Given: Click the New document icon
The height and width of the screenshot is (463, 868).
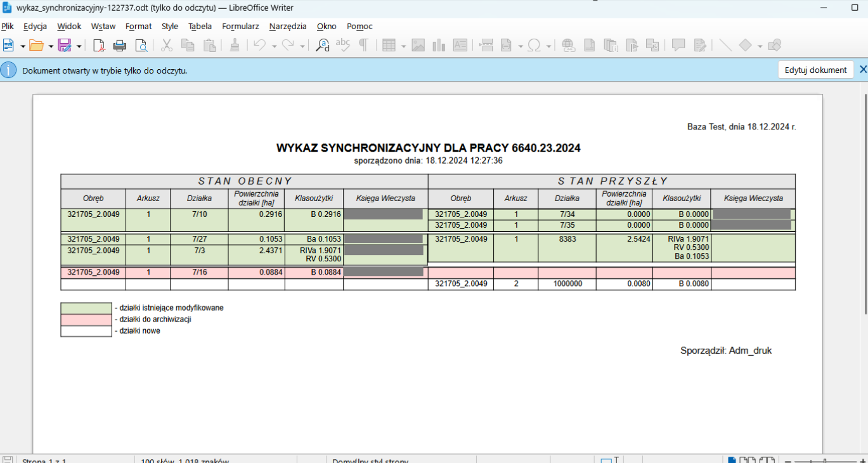Looking at the screenshot, I should pyautogui.click(x=8, y=45).
